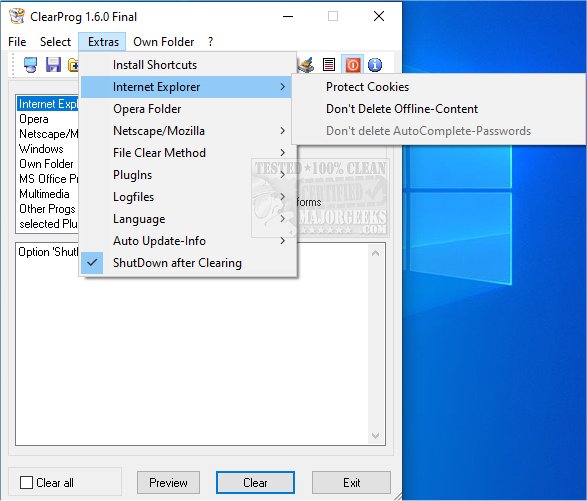Click the Exit button
The image size is (587, 501).
[352, 482]
